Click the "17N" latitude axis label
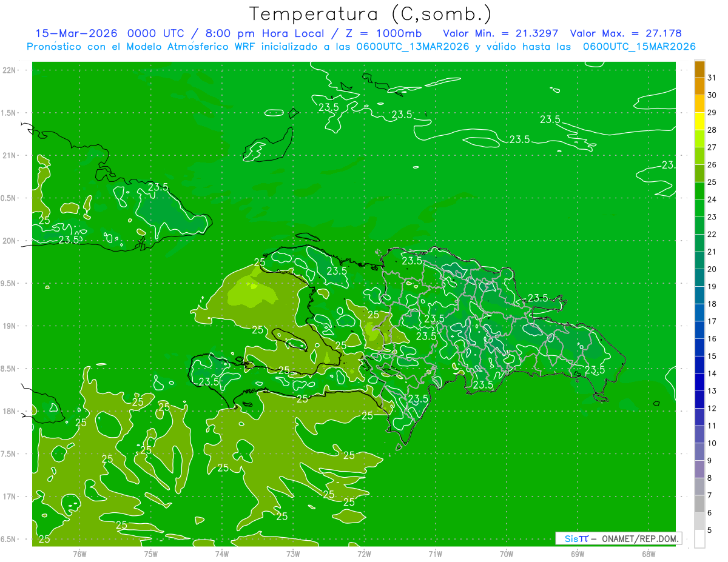Screen dimensions: 728x562 tap(10, 497)
